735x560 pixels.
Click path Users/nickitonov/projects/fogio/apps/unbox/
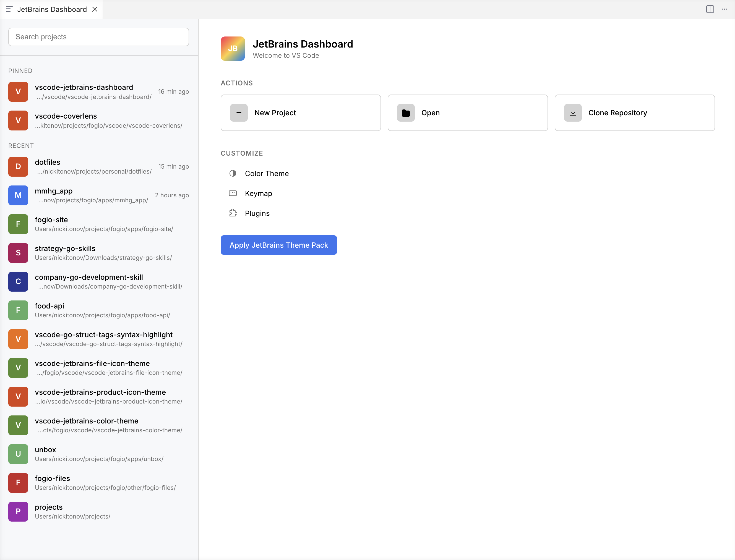[x=99, y=459]
